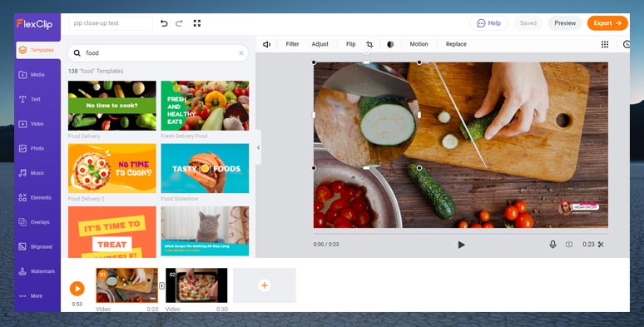Click the Preview button
644x327 pixels.
click(565, 23)
